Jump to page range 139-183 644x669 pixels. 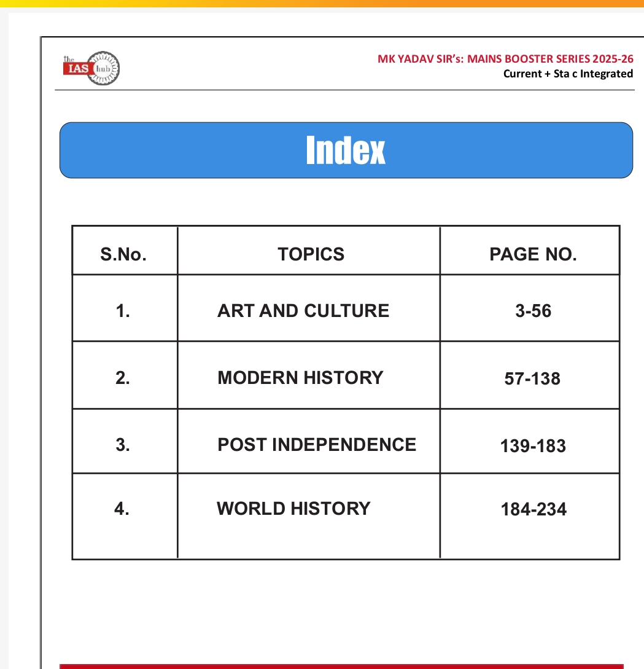(533, 446)
